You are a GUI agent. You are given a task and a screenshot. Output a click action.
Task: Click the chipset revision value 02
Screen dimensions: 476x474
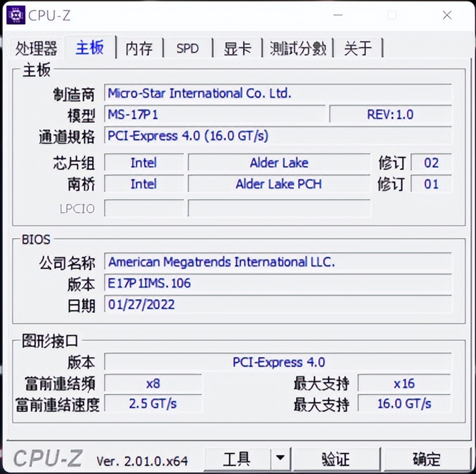click(x=431, y=163)
